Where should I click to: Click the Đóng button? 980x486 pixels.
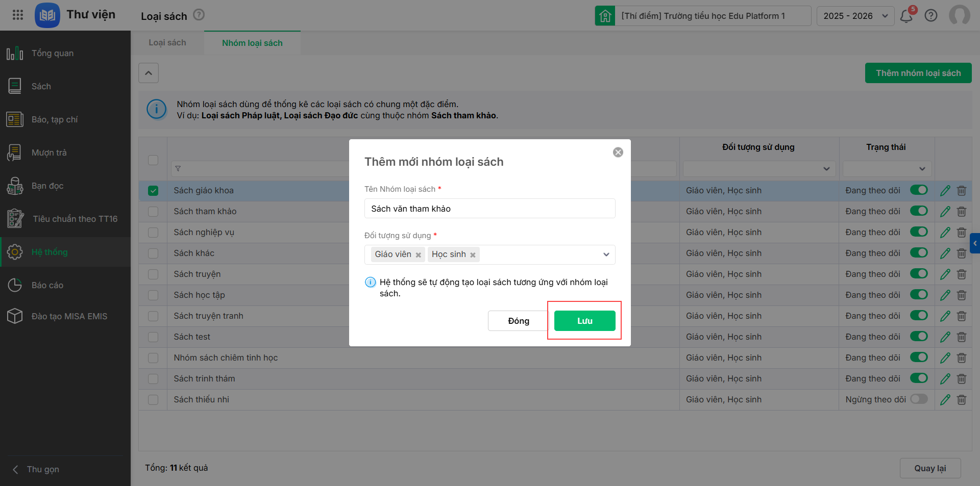pos(518,321)
